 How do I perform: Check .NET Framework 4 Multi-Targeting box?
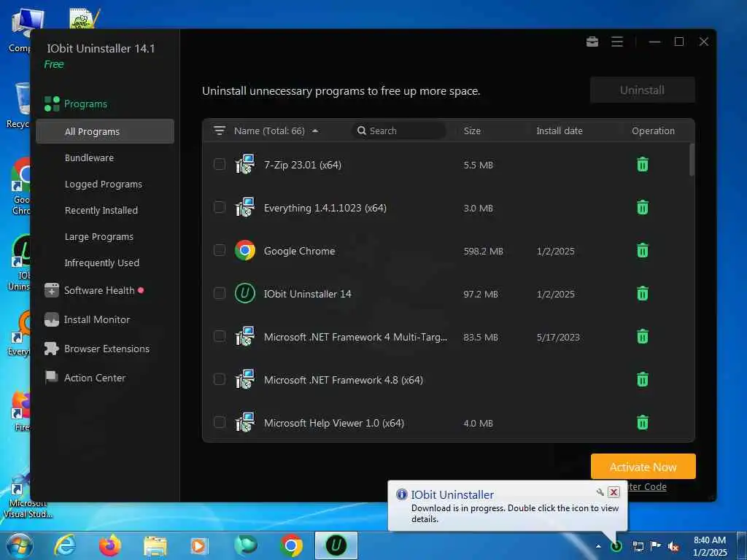click(x=219, y=336)
